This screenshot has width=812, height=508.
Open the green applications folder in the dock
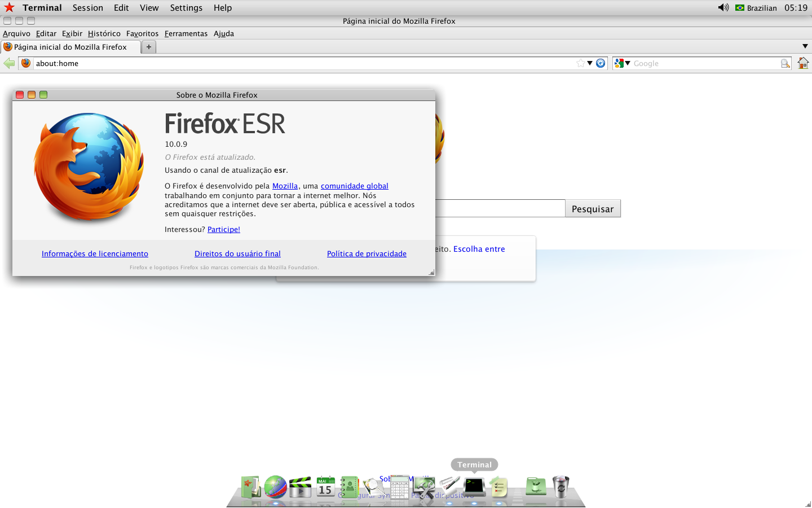tap(536, 486)
